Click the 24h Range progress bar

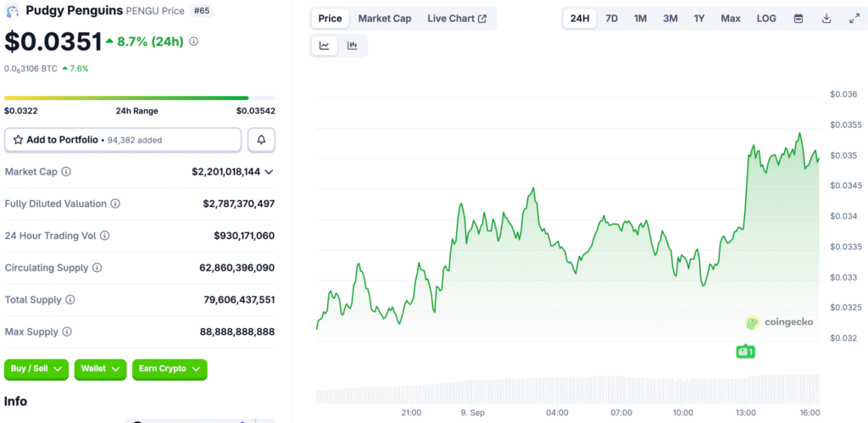coord(140,98)
